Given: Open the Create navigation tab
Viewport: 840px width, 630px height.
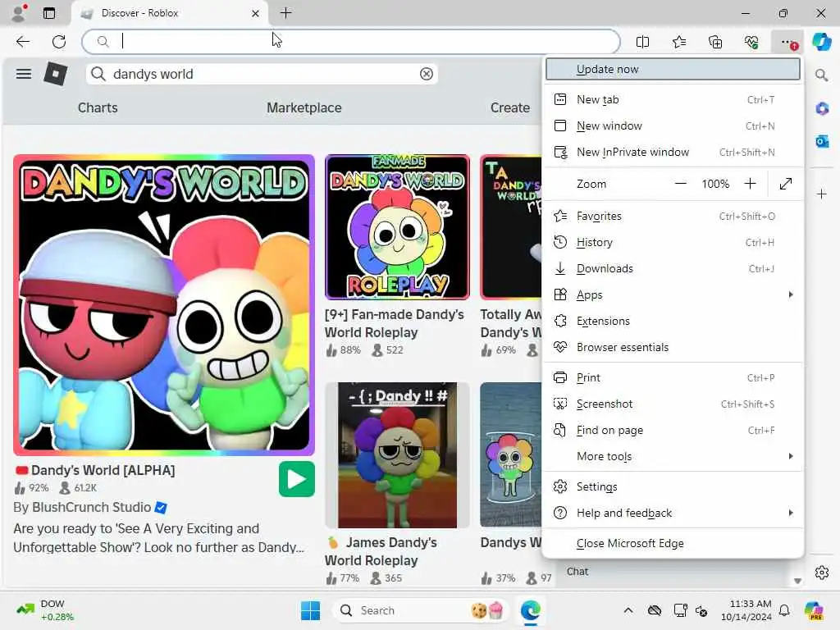Looking at the screenshot, I should 510,107.
